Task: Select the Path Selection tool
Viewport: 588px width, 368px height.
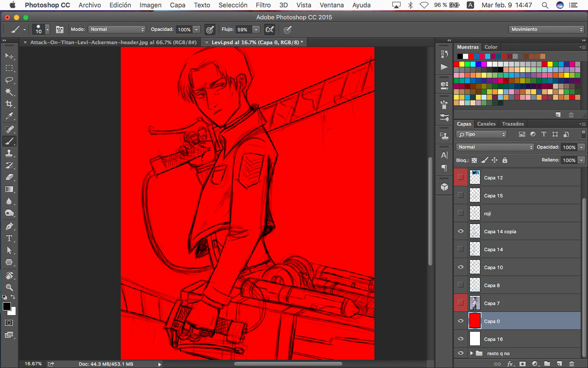Action: 9,250
